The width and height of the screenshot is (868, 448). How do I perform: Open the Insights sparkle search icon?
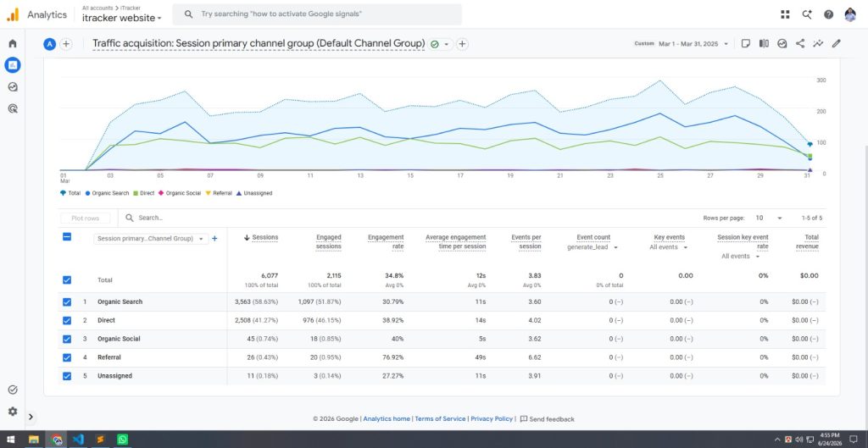807,15
